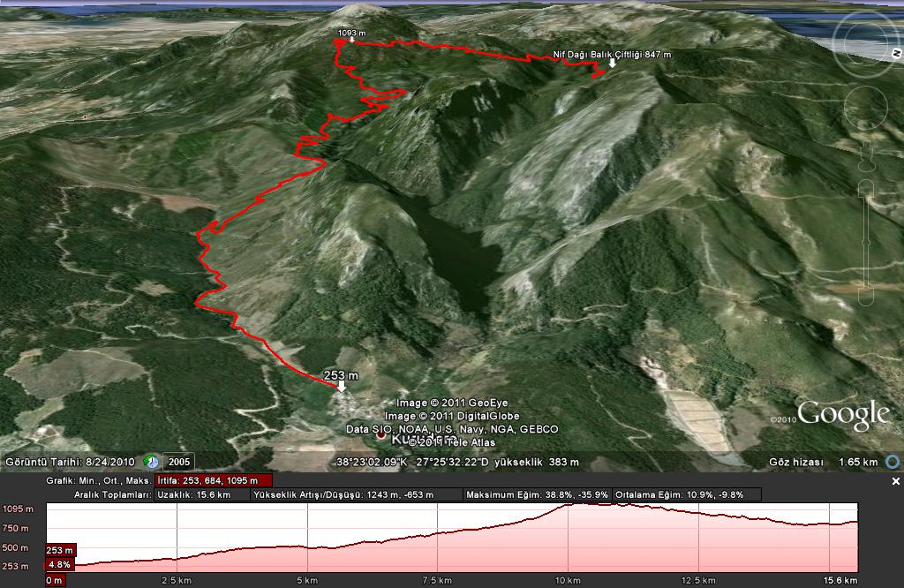
Task: Click Maksimum Eğim: 38.8%, -35.9% box
Action: pyautogui.click(x=538, y=494)
